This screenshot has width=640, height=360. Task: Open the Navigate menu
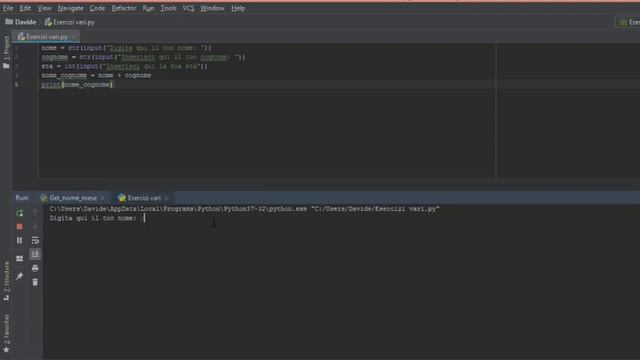[70, 8]
